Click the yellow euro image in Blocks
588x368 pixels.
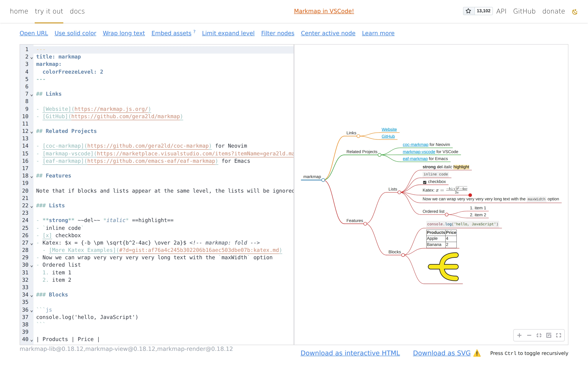tap(443, 267)
